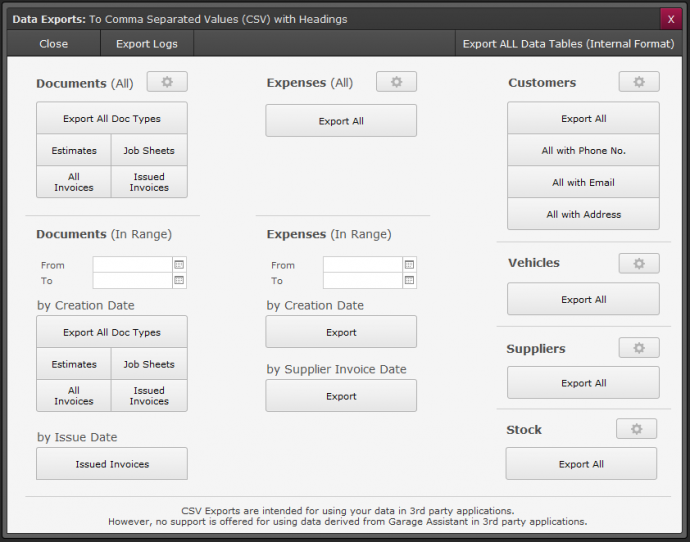Viewport: 690px width, 542px height.
Task: Open calendar picker for Expenses To date
Action: click(409, 280)
